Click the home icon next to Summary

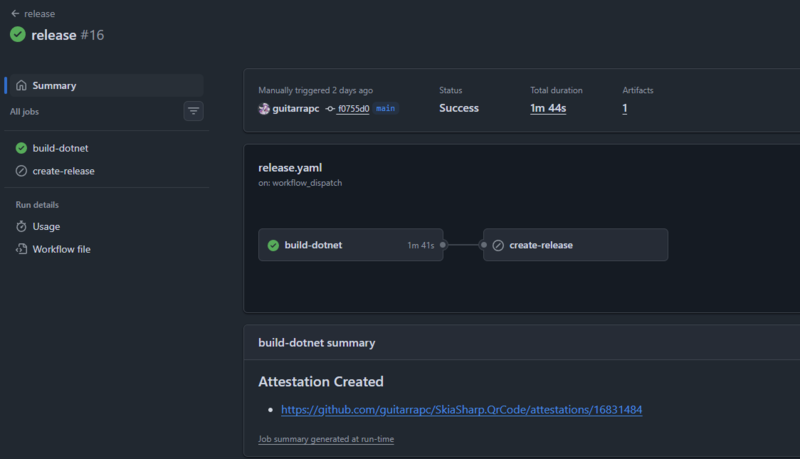click(21, 86)
